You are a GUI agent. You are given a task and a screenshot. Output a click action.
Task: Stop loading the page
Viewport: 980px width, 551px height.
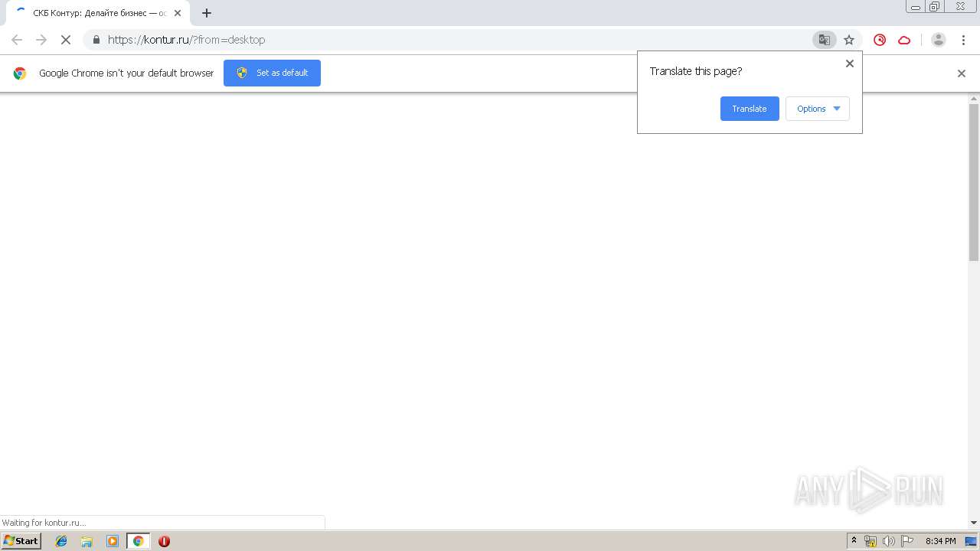(65, 40)
